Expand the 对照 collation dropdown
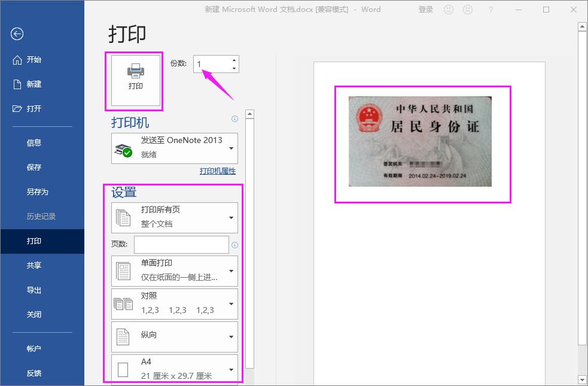 click(231, 303)
